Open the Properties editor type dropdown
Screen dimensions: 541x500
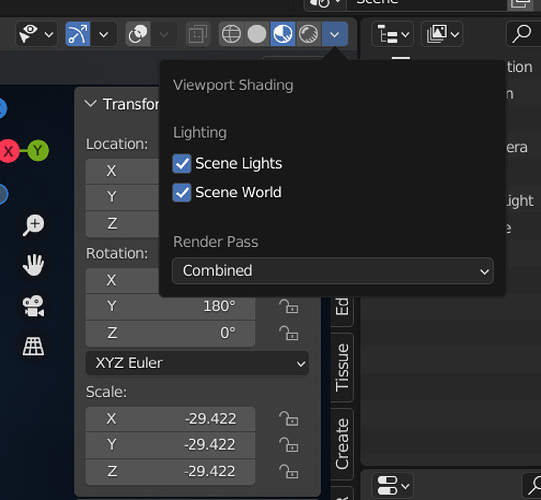(x=393, y=486)
